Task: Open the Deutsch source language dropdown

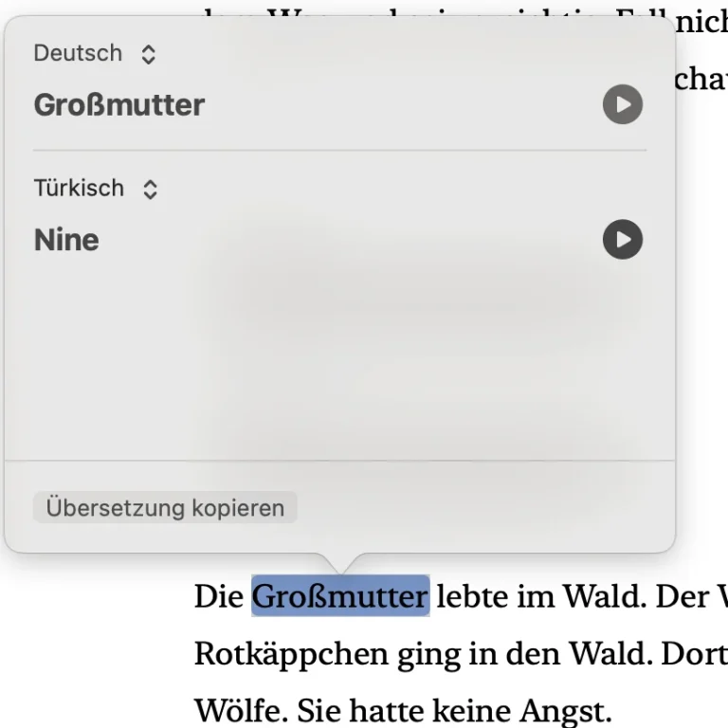Action: point(95,53)
